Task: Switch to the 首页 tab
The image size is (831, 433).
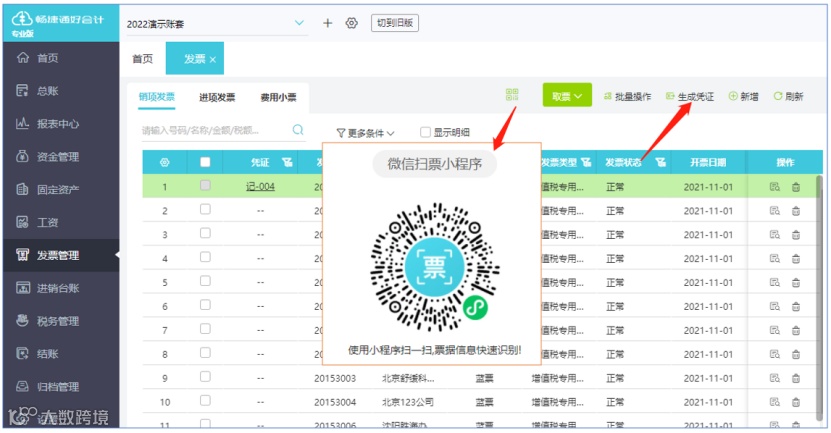Action: pos(143,58)
